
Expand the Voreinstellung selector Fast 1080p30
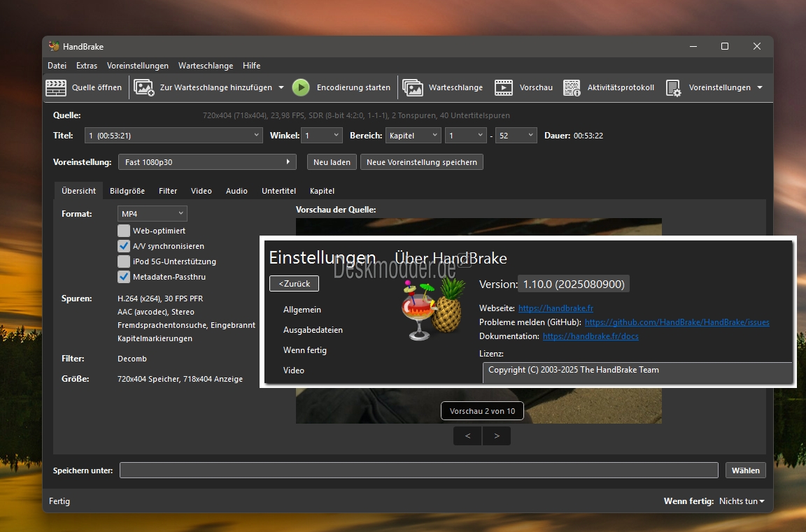click(x=207, y=161)
